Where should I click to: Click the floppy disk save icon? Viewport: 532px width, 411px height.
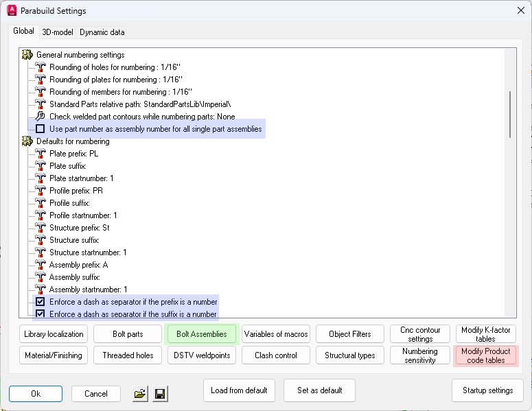pyautogui.click(x=160, y=394)
